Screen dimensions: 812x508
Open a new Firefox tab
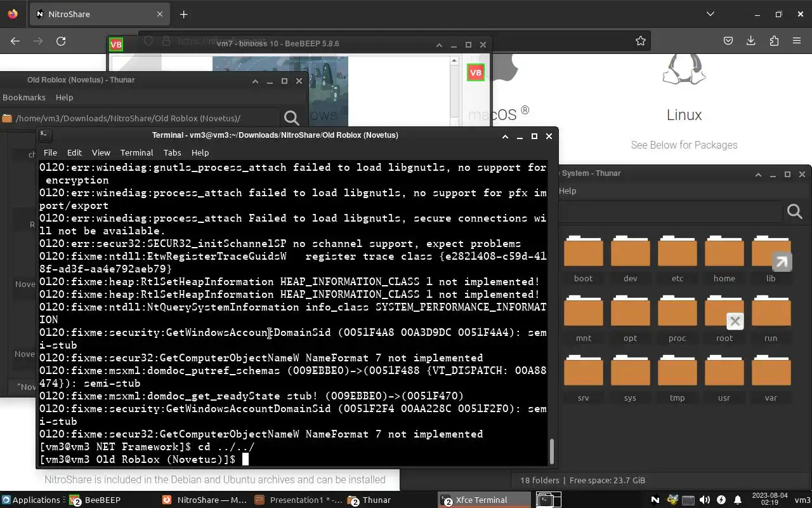pyautogui.click(x=184, y=14)
